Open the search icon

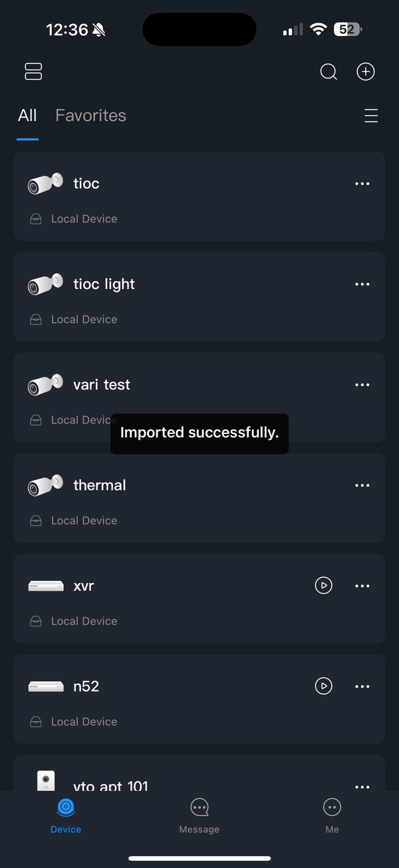pyautogui.click(x=329, y=72)
